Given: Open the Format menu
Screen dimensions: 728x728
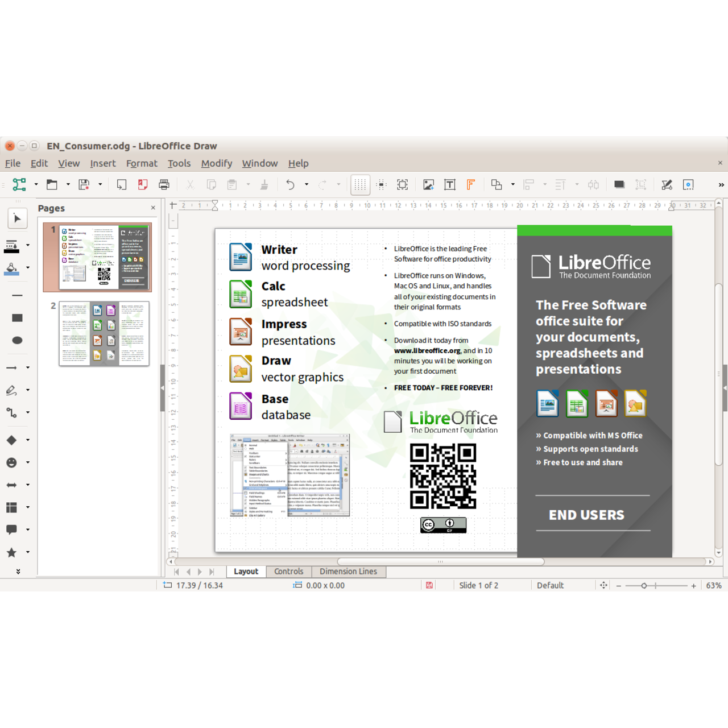Looking at the screenshot, I should (142, 163).
